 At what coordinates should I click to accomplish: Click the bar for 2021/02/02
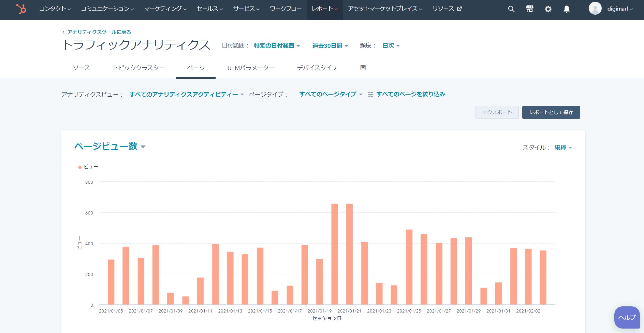point(528,277)
